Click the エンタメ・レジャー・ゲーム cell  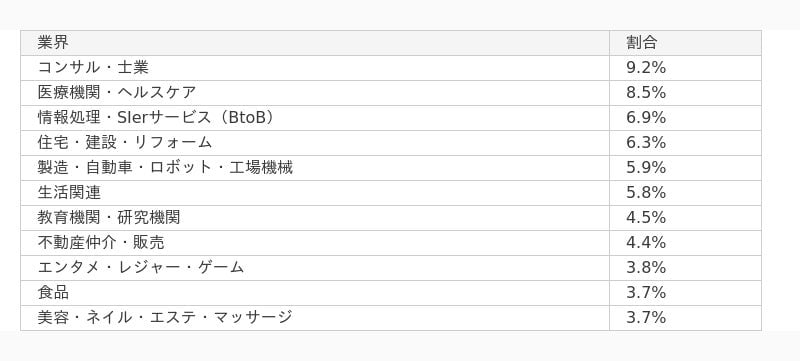315,268
